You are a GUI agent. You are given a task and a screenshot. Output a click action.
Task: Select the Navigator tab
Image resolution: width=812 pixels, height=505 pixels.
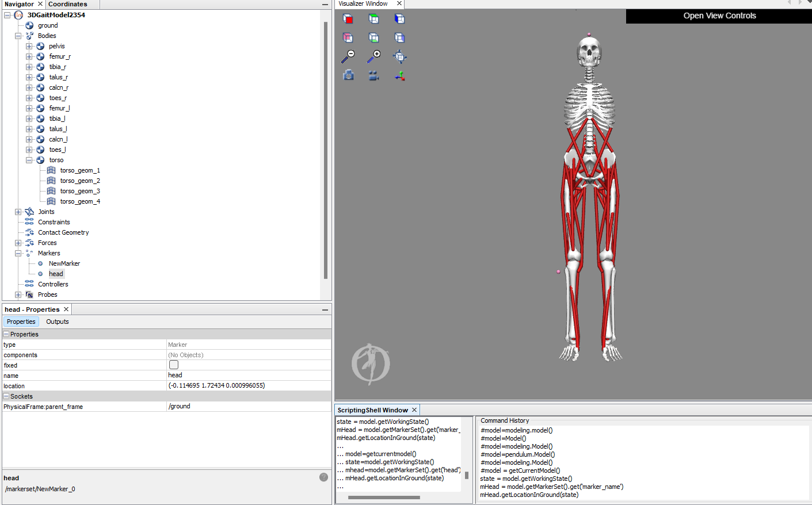click(x=19, y=4)
